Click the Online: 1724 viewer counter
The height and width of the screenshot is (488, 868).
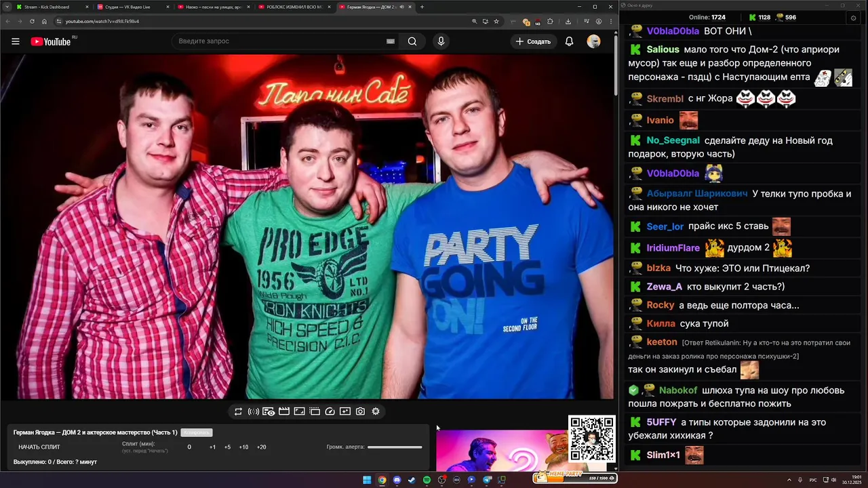point(707,18)
